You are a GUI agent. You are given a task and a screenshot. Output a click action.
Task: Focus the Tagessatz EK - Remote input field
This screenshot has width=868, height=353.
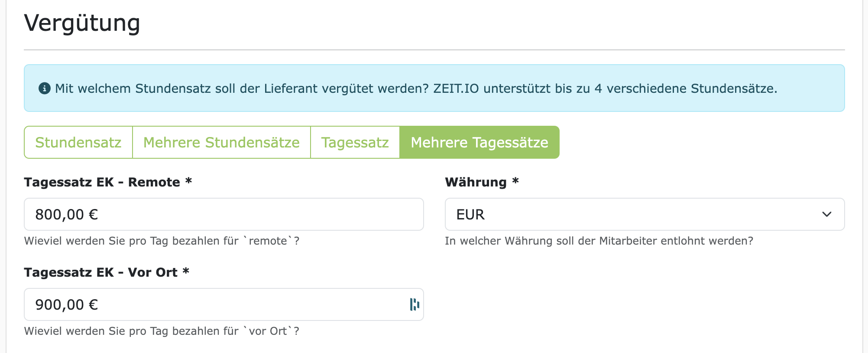click(223, 214)
